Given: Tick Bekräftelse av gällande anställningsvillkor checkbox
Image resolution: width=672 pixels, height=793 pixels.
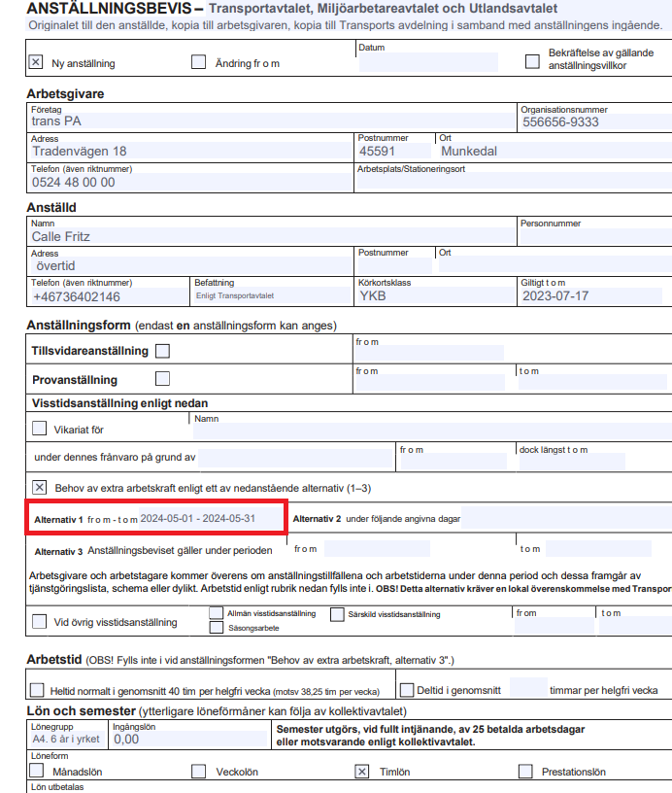Looking at the screenshot, I should pyautogui.click(x=532, y=61).
